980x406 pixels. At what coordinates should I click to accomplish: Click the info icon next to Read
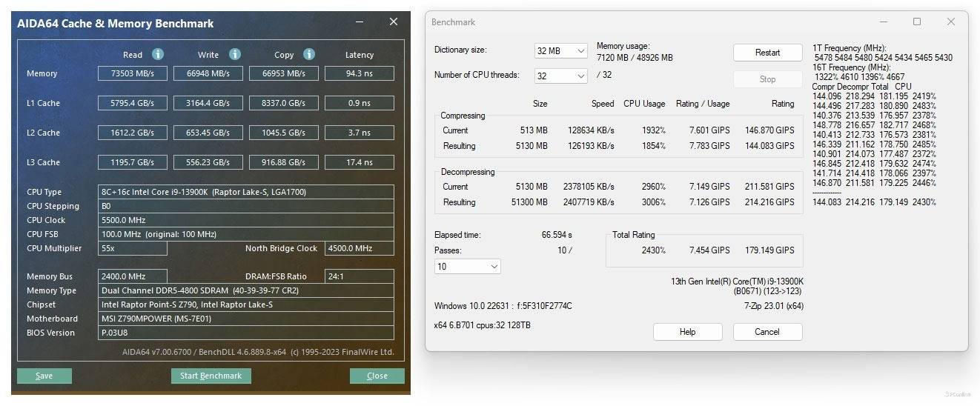coord(157,54)
